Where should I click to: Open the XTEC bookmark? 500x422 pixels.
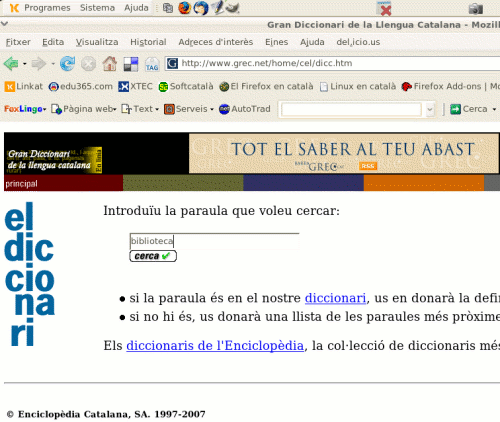135,87
